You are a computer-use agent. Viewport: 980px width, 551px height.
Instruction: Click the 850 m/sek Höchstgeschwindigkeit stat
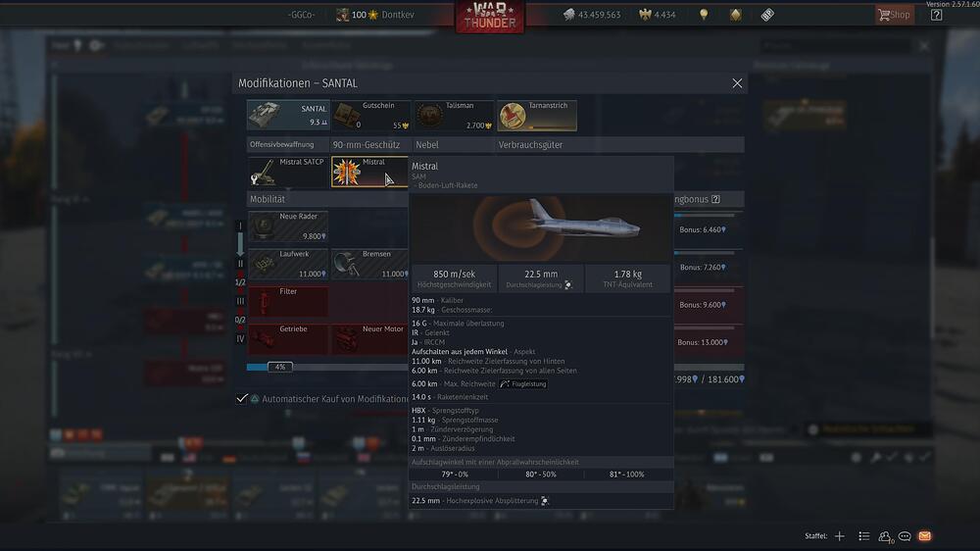click(455, 278)
